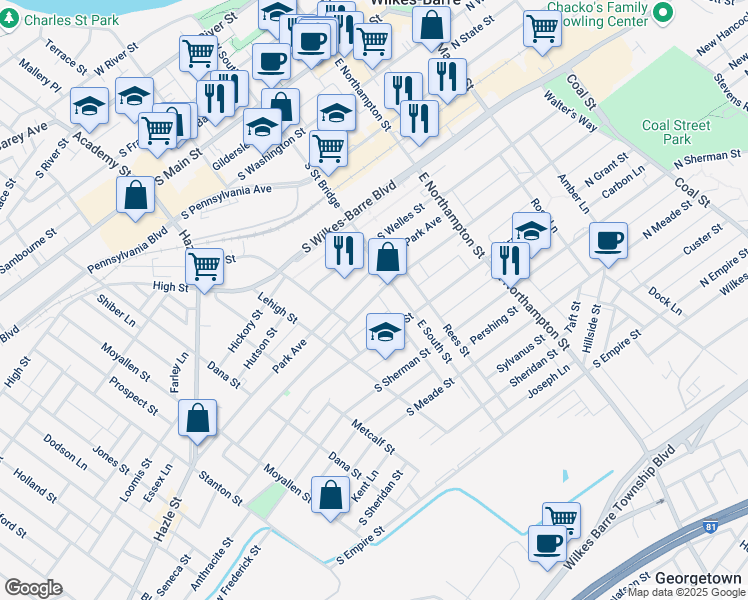Click the 'Dodson Ln' street label
748x600 pixels.
[65, 452]
